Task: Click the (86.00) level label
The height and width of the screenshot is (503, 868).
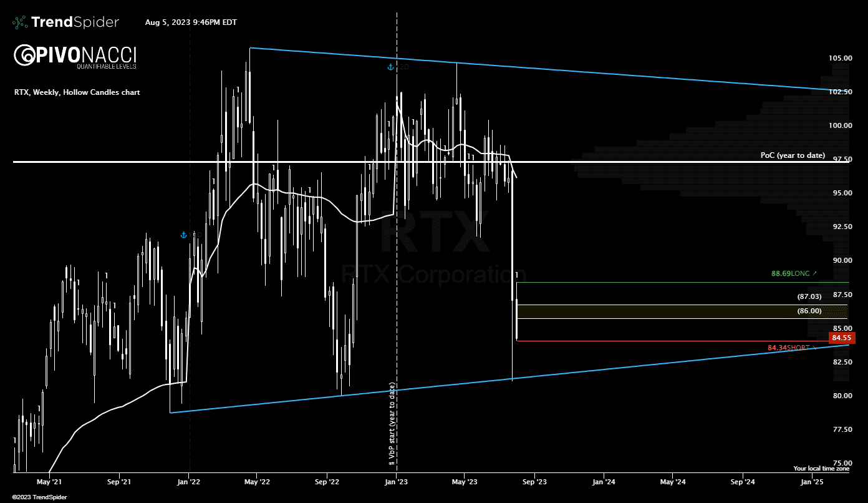Action: click(810, 311)
